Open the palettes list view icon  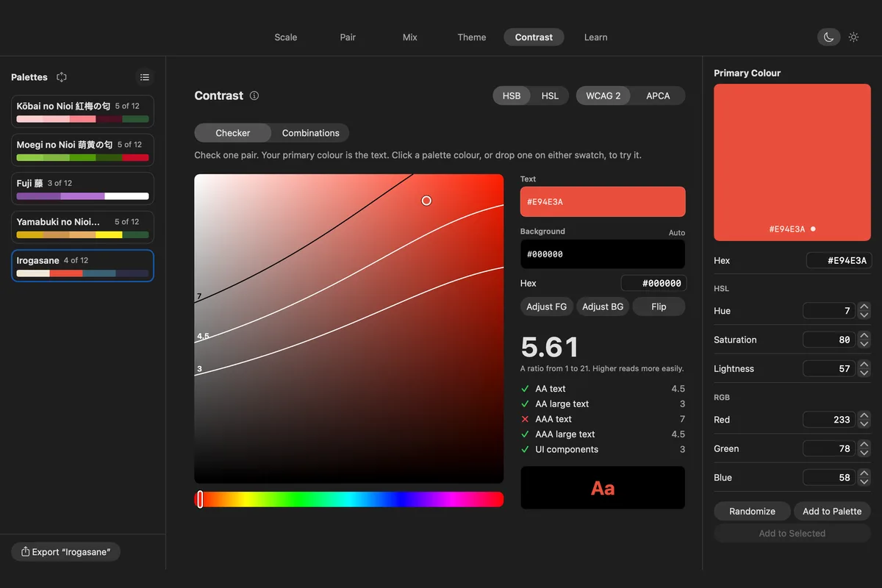pyautogui.click(x=145, y=77)
